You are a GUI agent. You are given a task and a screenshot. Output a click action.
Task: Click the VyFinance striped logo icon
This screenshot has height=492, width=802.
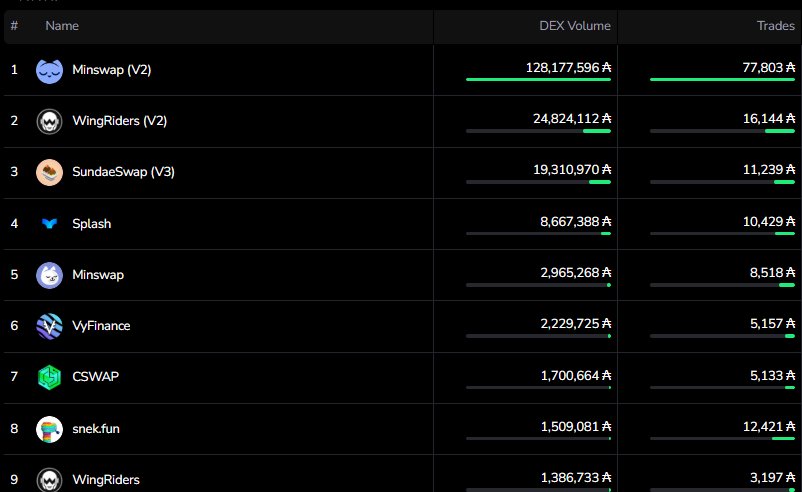49,326
